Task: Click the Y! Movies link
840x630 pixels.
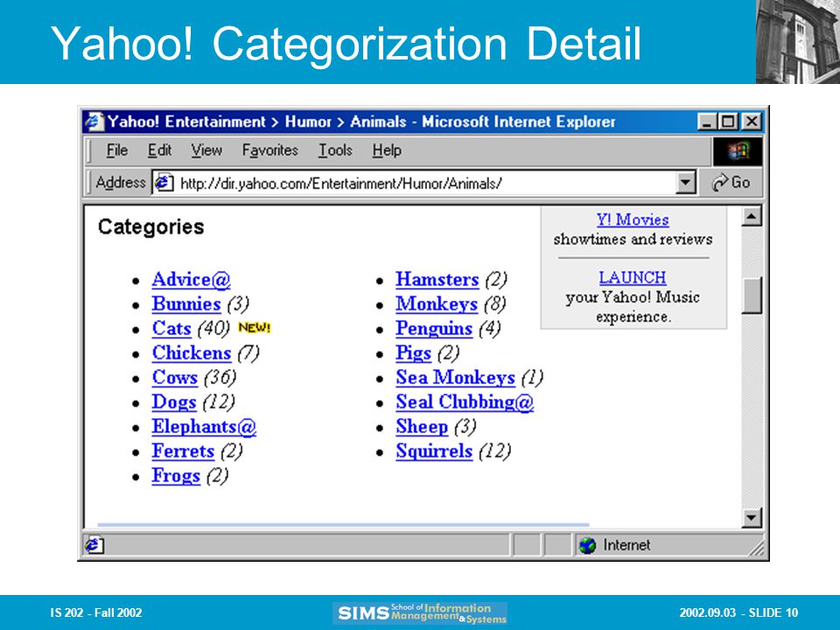Action: coord(633,220)
